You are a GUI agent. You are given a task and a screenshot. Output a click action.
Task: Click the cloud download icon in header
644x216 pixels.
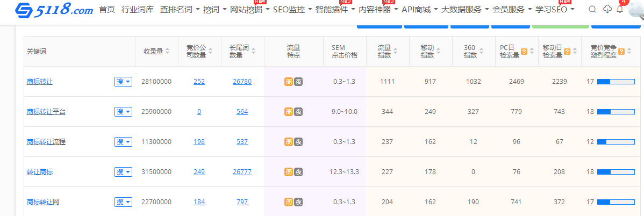coord(607,10)
